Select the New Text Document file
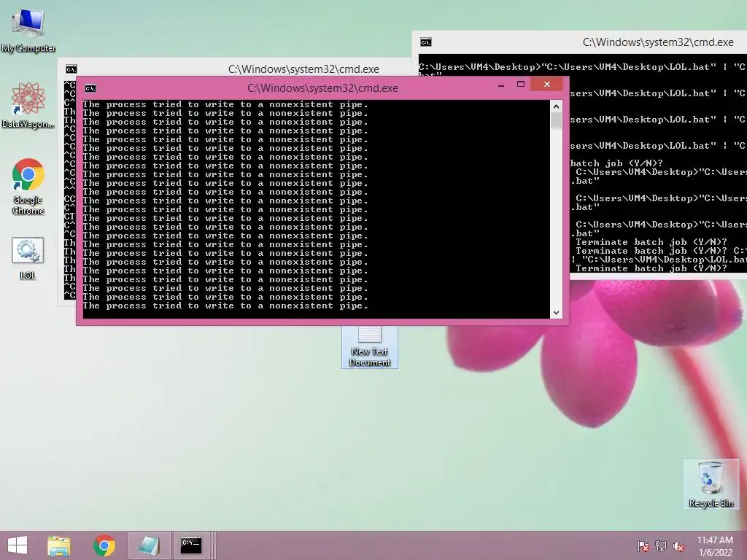Viewport: 747px width, 560px height. coord(370,346)
